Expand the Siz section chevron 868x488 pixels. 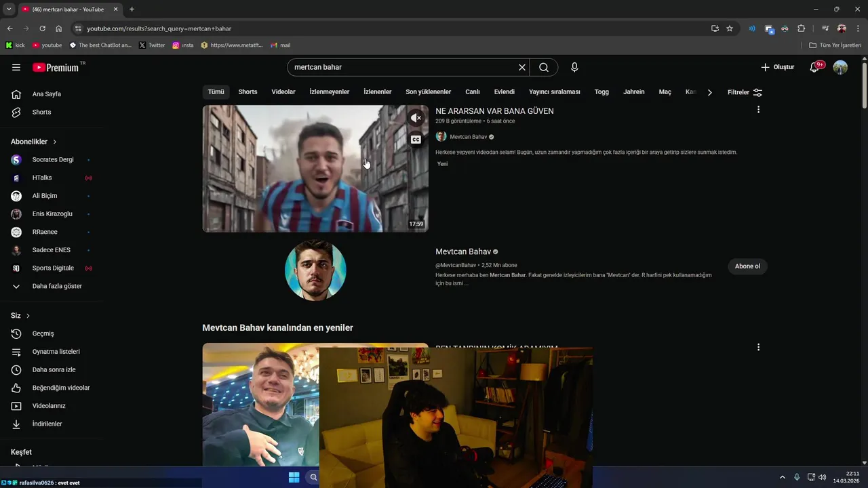point(28,316)
